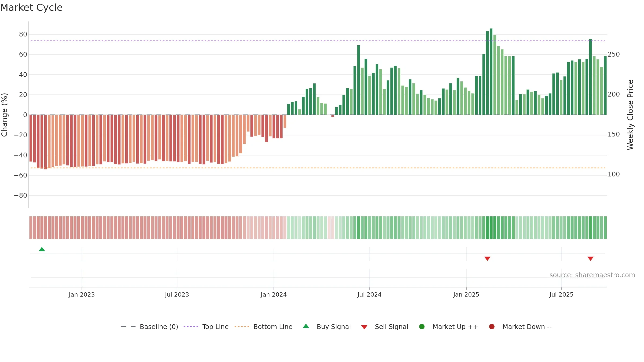The height and width of the screenshot is (362, 644).
Task: Toggle the Market Up ++ legend entry
Action: click(449, 327)
